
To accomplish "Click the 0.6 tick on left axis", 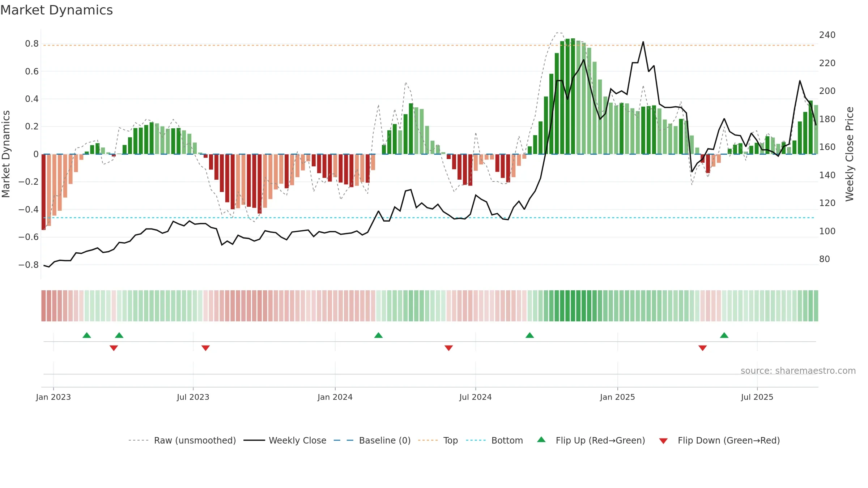I will tap(32, 71).
